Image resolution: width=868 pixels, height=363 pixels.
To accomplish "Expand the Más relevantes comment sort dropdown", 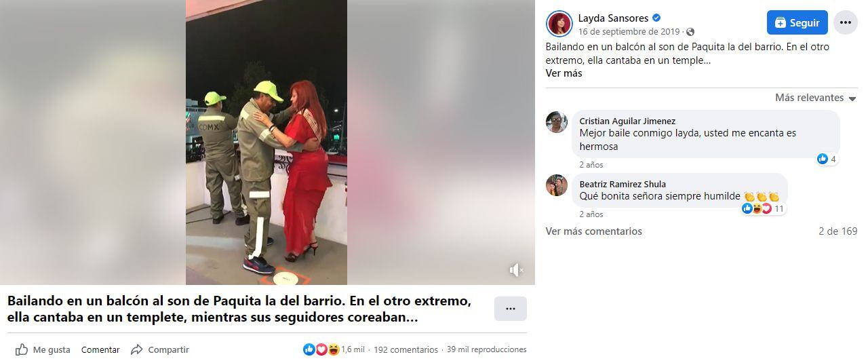I will click(x=816, y=98).
